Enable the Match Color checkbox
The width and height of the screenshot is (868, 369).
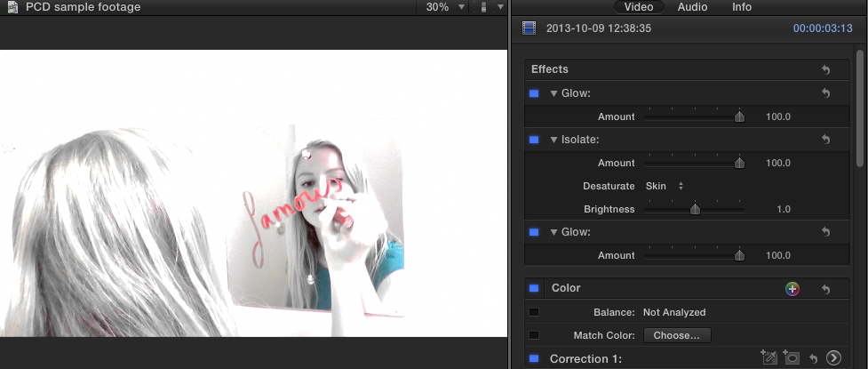[534, 335]
